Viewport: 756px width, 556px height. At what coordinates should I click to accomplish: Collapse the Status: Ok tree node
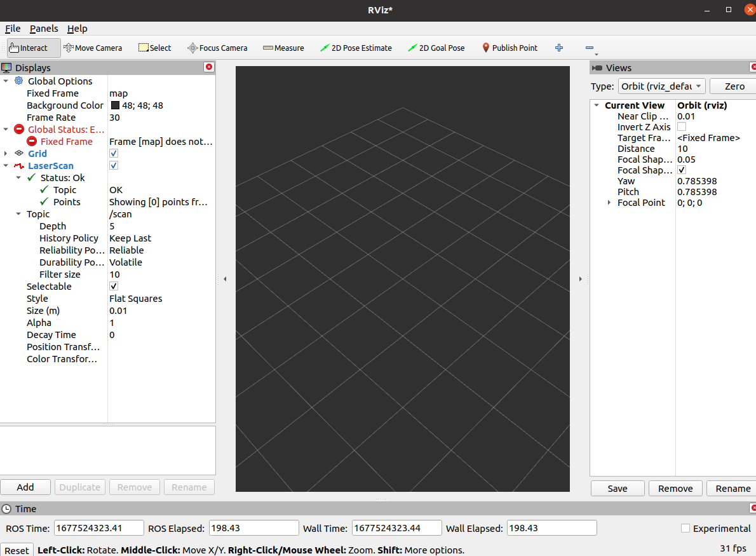(18, 177)
